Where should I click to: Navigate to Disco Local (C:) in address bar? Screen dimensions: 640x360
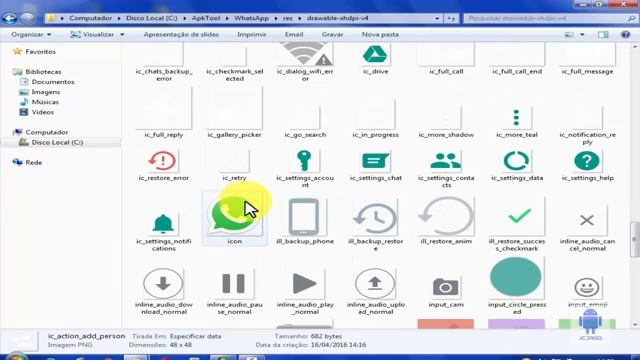coord(151,18)
